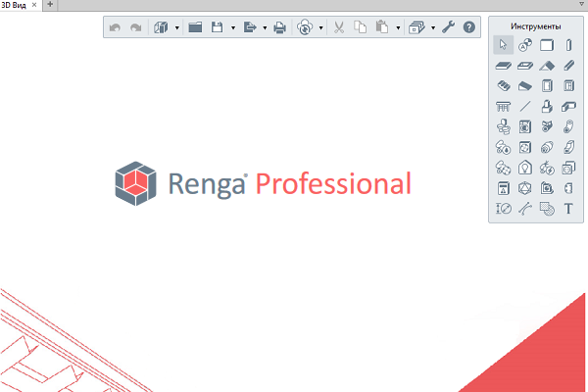Pick the Window tool
This screenshot has width=588, height=392.
tap(568, 86)
